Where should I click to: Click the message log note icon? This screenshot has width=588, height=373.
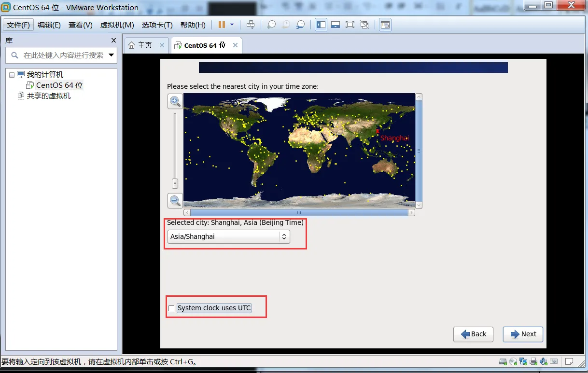point(570,361)
